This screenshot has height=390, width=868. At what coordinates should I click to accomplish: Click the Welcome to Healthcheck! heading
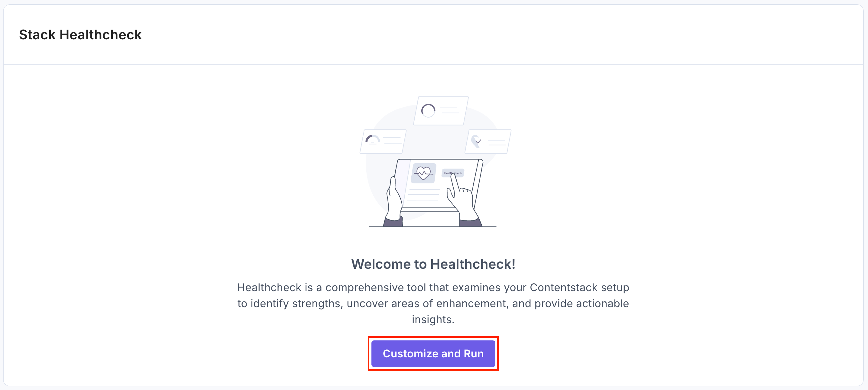click(x=433, y=264)
